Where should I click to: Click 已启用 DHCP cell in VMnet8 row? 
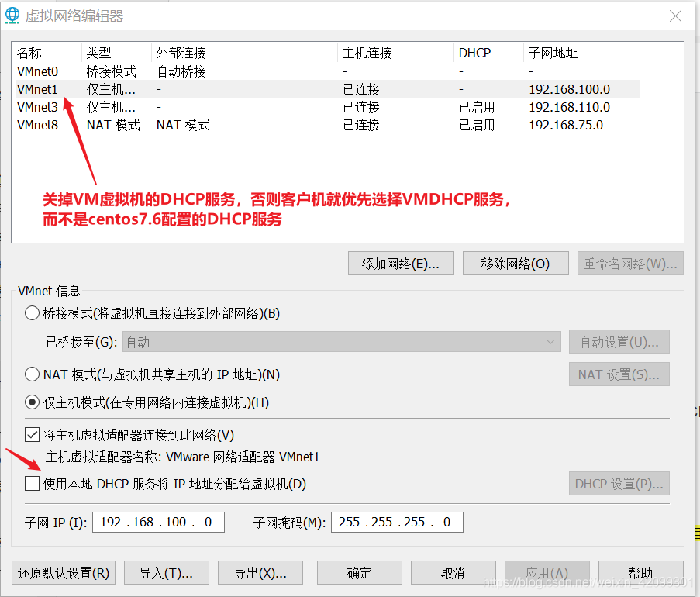tap(477, 125)
